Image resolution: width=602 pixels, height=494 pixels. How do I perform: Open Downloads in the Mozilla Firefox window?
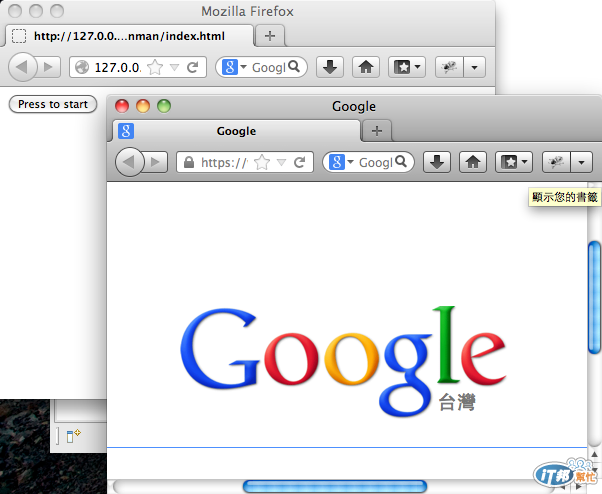click(x=330, y=67)
